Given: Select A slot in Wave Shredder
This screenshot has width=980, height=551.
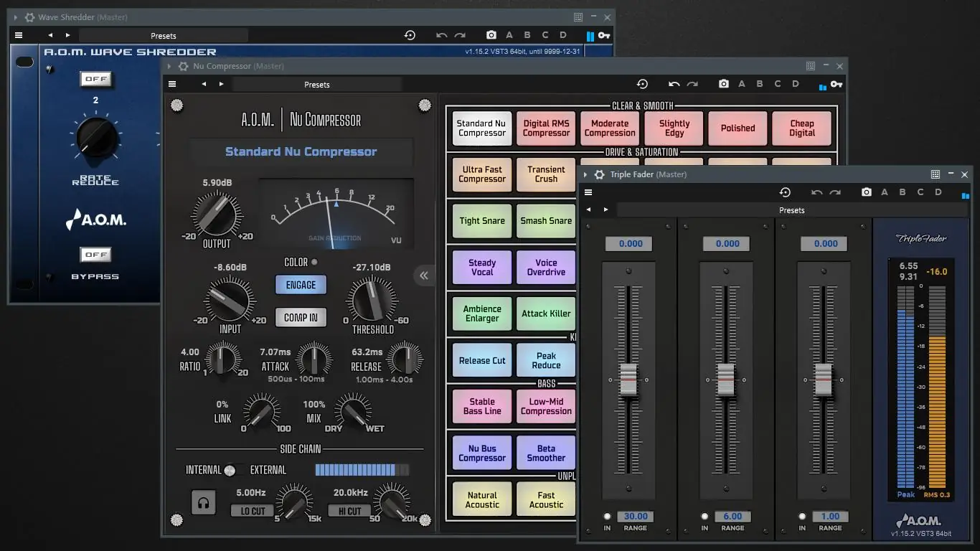Looking at the screenshot, I should click(509, 35).
